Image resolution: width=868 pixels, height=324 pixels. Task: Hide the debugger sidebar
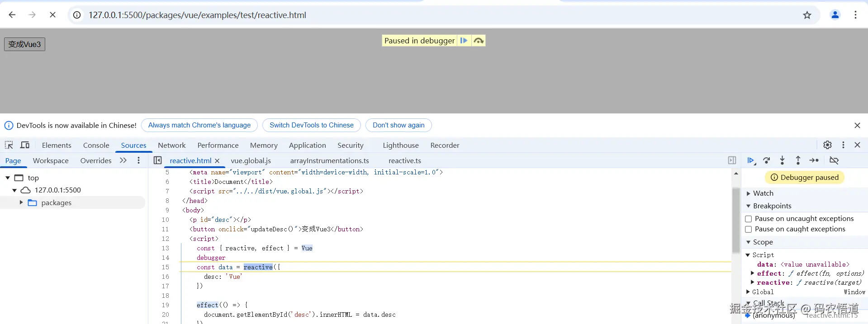click(x=732, y=160)
